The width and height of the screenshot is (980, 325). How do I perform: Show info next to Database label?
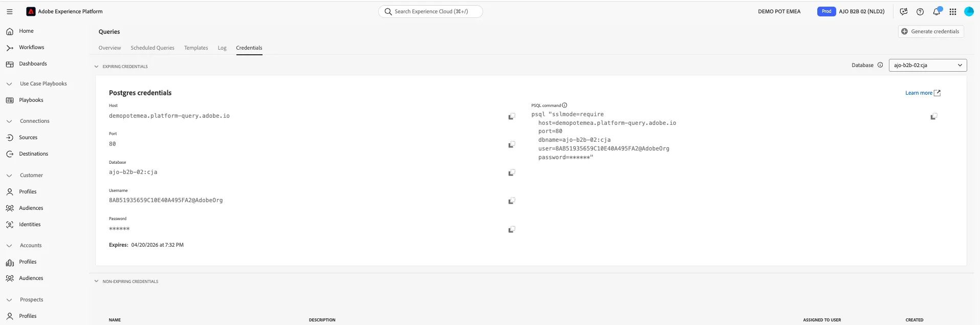tap(880, 65)
